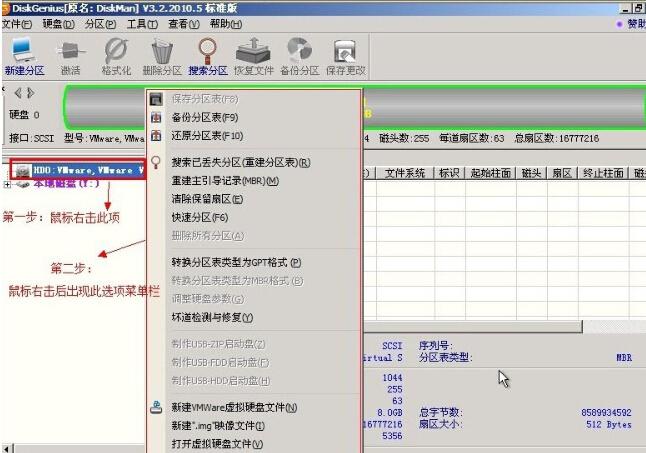Click the new VMware disk file icon
The width and height of the screenshot is (646, 453).
click(x=156, y=407)
